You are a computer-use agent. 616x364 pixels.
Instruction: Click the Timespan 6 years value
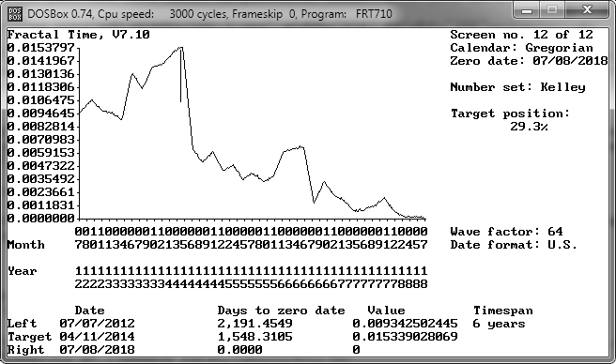[499, 324]
